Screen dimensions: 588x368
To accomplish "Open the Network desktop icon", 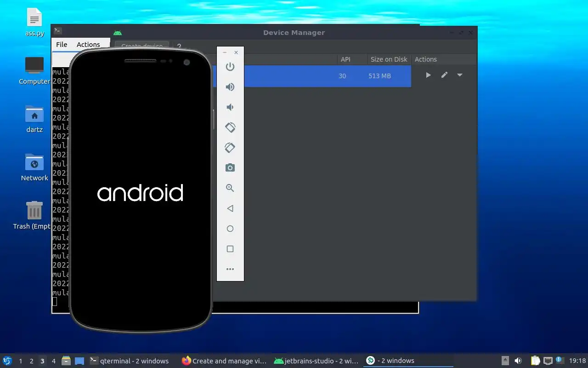I will pyautogui.click(x=34, y=167).
